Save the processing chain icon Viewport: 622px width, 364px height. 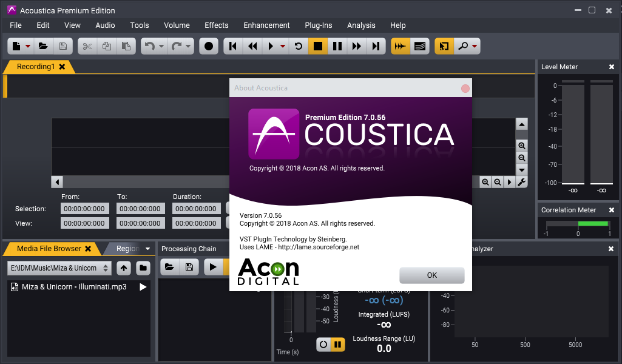189,267
